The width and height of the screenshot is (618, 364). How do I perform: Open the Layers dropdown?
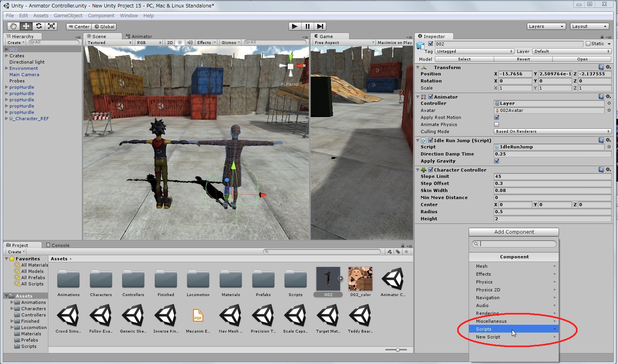point(546,26)
